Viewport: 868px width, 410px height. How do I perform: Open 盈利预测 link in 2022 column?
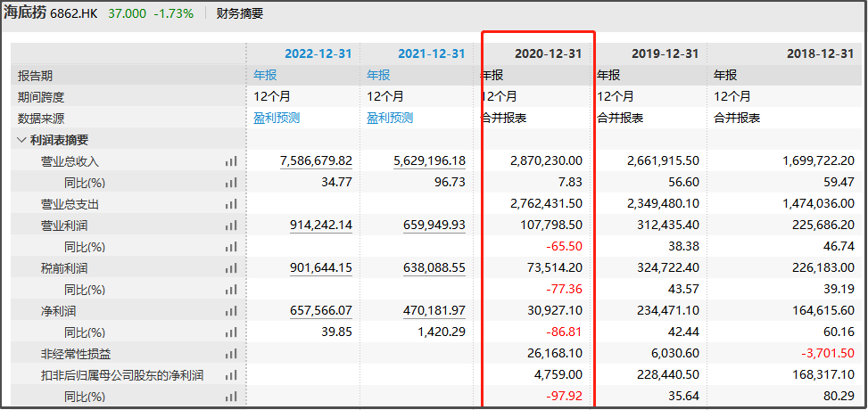coord(277,119)
